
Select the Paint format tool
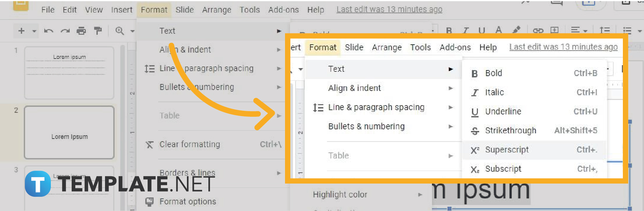pos(97,30)
